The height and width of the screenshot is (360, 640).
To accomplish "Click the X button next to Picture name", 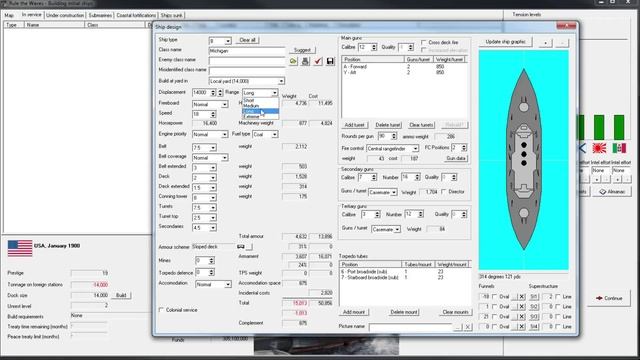I will coord(468,327).
